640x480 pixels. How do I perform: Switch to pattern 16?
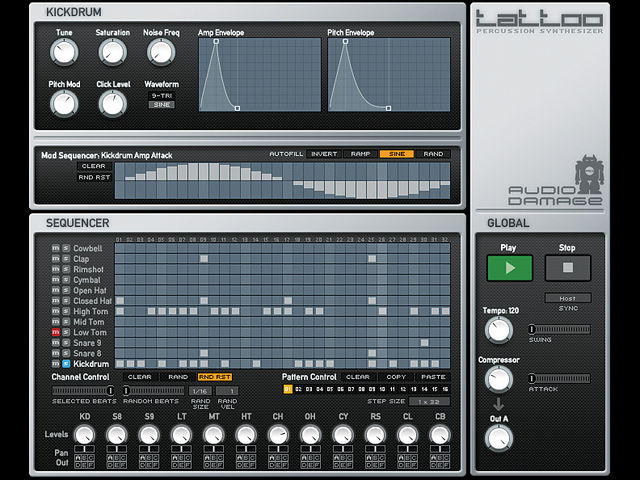(x=445, y=389)
